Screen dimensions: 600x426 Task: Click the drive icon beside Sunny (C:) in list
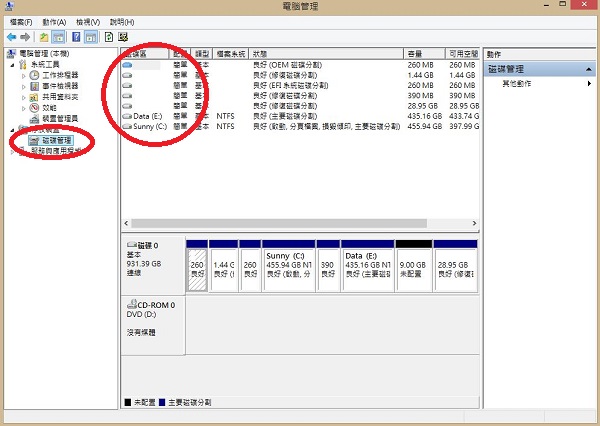(127, 126)
